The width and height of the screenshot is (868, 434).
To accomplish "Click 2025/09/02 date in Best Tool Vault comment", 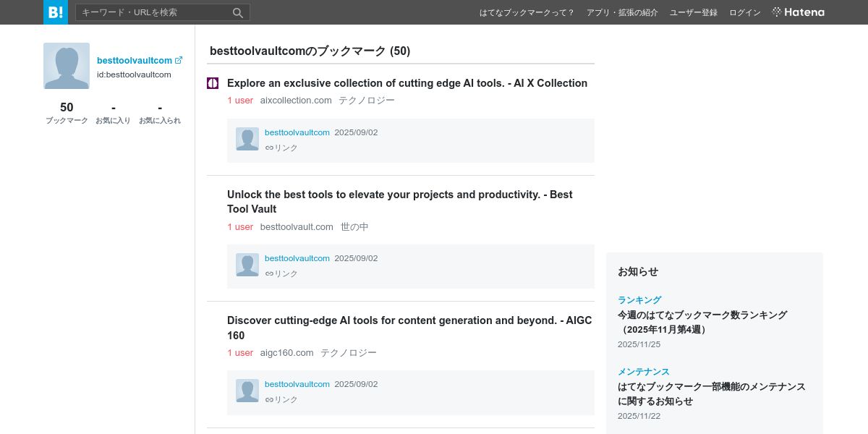I will point(356,258).
